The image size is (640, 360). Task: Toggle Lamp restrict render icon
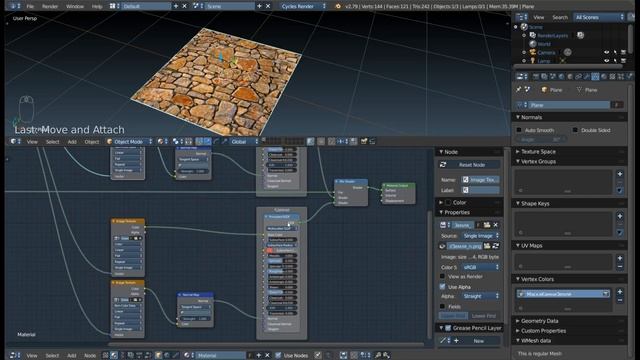click(623, 61)
